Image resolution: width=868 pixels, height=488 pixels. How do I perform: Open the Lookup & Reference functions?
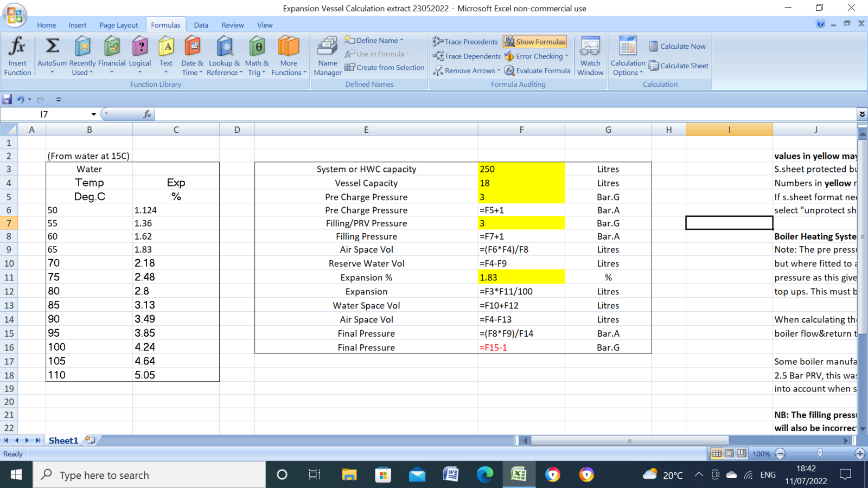click(x=224, y=55)
